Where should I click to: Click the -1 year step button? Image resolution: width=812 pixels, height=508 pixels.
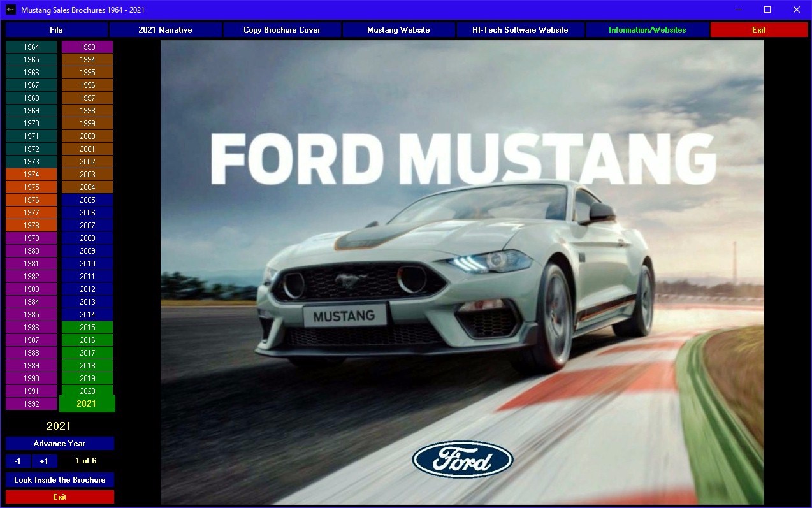(x=18, y=461)
